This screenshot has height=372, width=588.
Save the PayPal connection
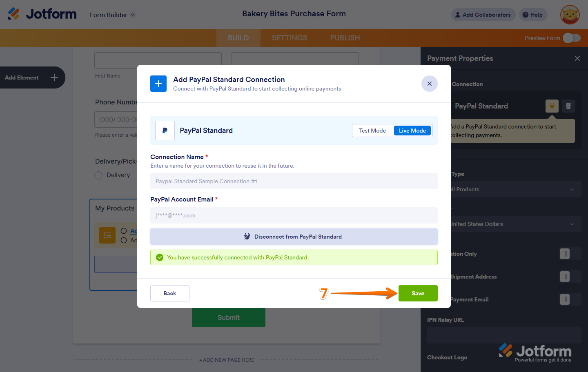[418, 293]
